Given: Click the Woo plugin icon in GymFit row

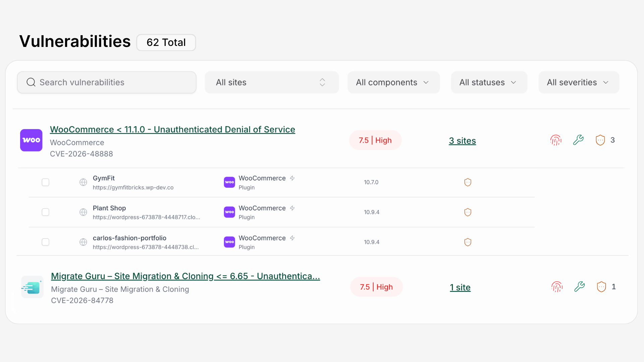Looking at the screenshot, I should click(229, 182).
